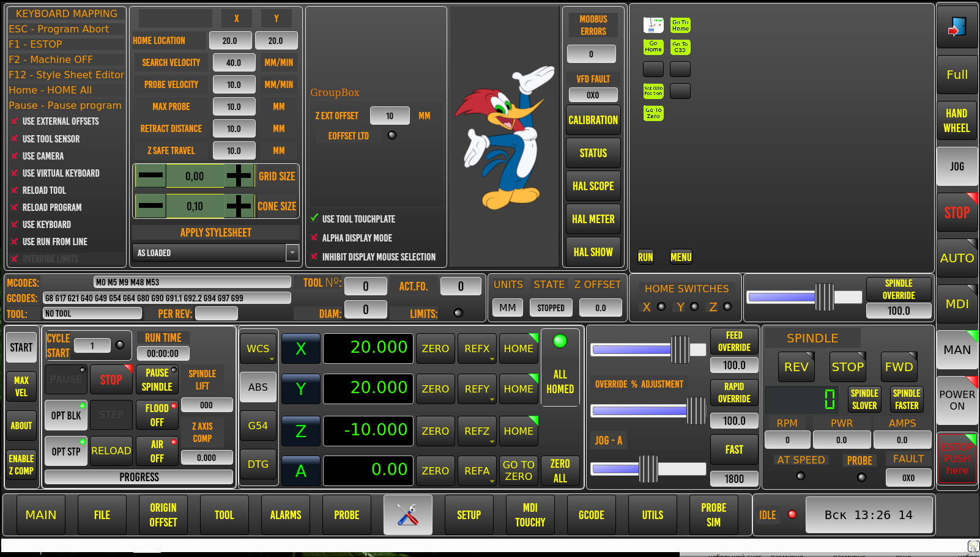980x557 pixels.
Task: Select the Z axis button
Action: 301,431
